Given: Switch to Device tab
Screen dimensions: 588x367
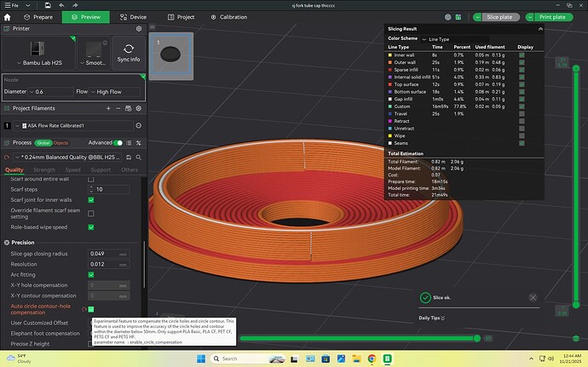Looking at the screenshot, I should pyautogui.click(x=133, y=17).
